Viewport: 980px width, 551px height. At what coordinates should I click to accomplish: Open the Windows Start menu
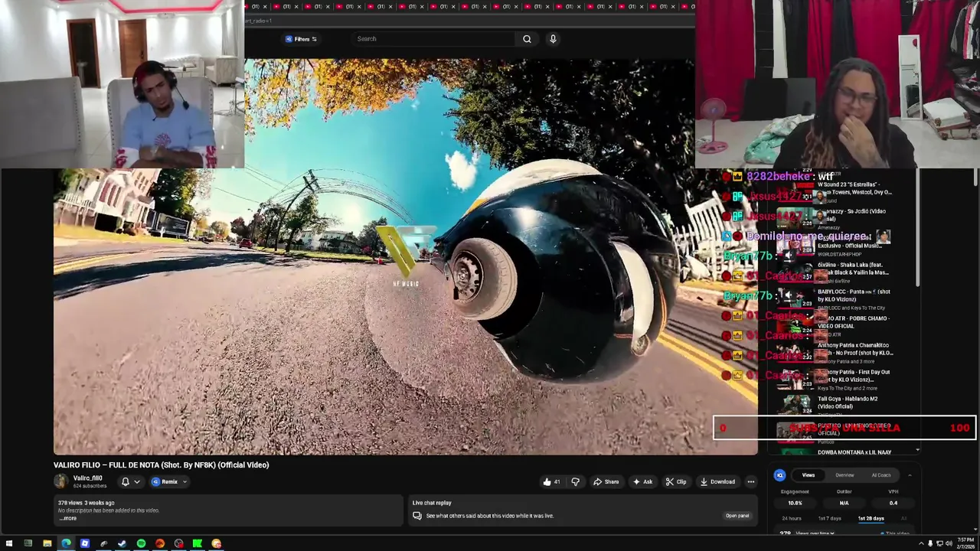tap(9, 543)
